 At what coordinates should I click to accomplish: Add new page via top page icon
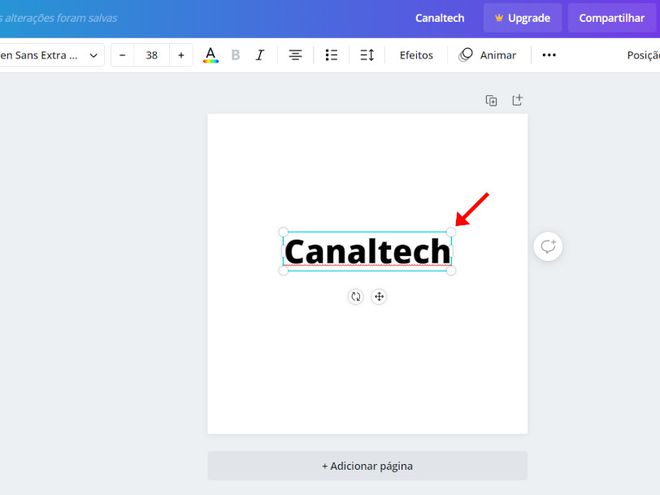pyautogui.click(x=517, y=100)
